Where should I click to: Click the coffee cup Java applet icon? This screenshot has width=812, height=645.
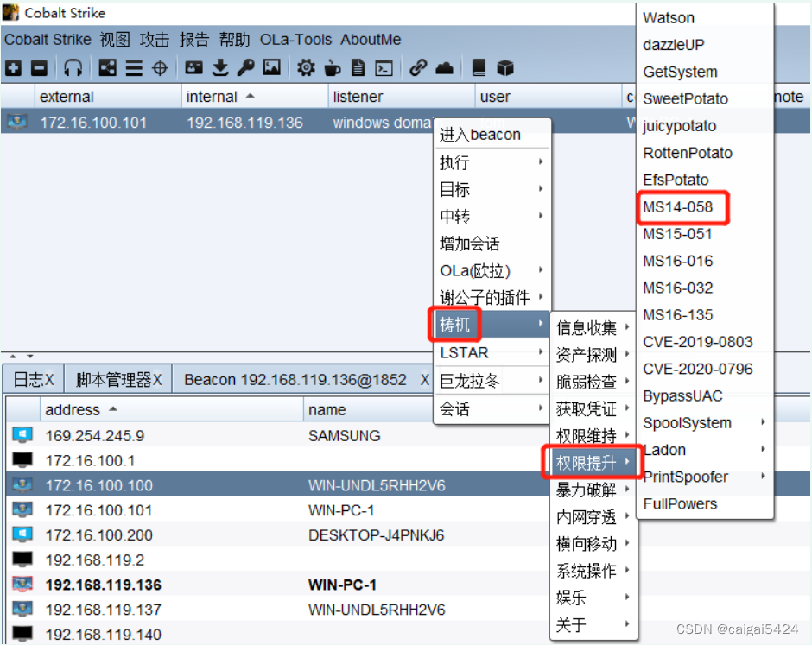tap(332, 68)
